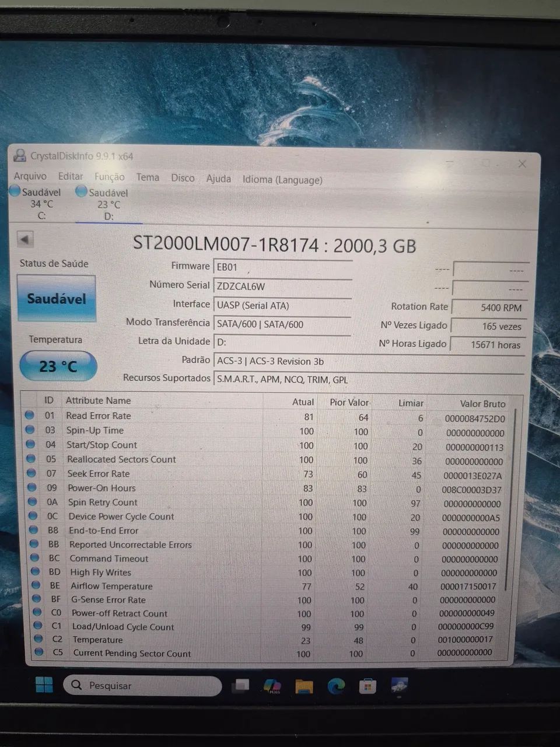This screenshot has width=560, height=747.
Task: Open the Idioma (Language) menu
Action: click(x=282, y=180)
